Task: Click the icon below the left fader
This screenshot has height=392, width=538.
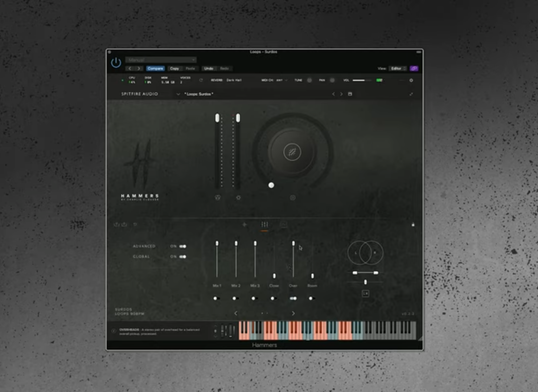Action: [x=218, y=197]
